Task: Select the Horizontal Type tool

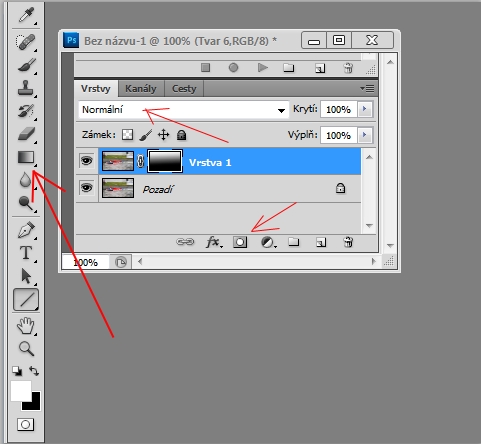Action: 26,253
